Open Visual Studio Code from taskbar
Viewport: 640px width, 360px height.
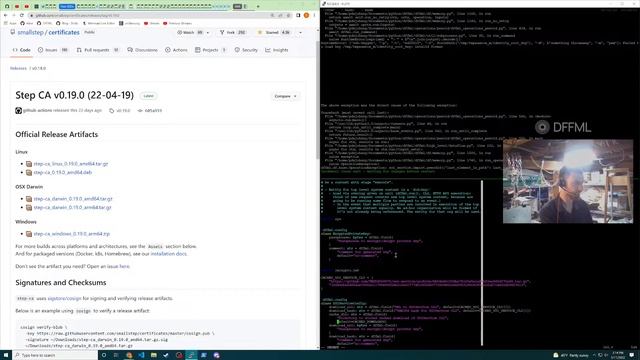pos(141,355)
